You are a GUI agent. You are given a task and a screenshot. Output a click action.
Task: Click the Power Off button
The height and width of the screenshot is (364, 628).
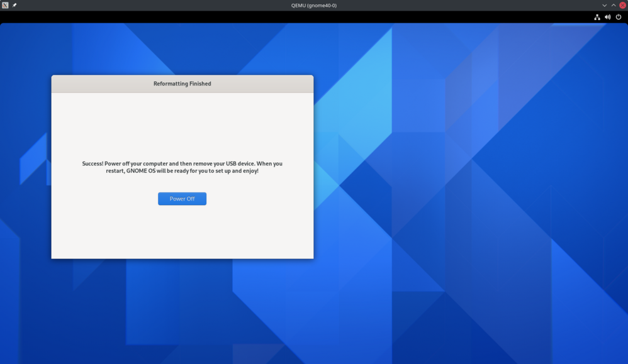tap(182, 199)
